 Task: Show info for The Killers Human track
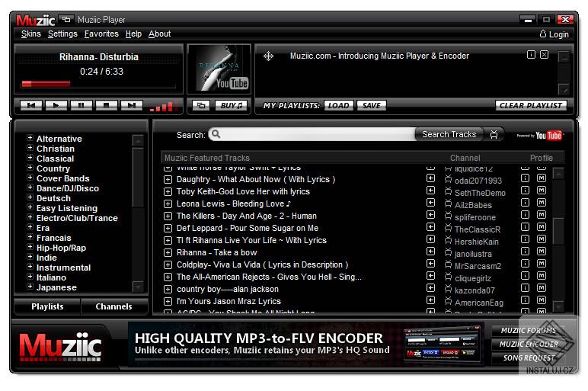pos(525,215)
